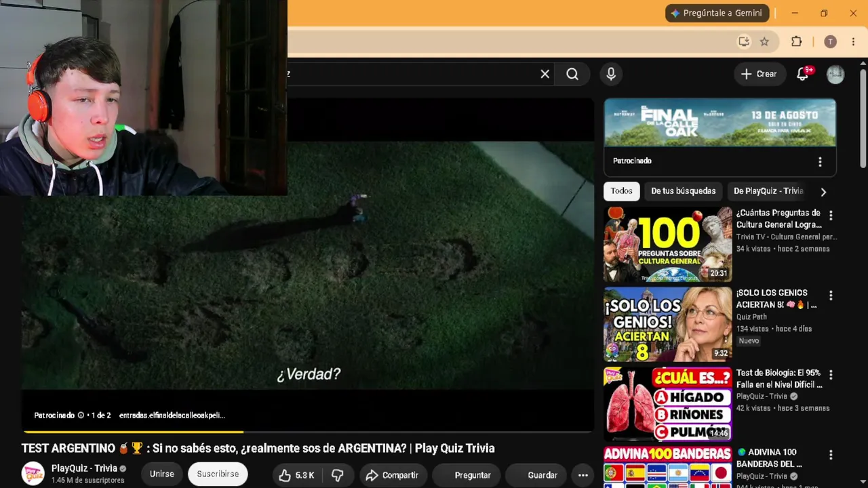Open the YouTube notifications bell
Image resolution: width=868 pixels, height=488 pixels.
tap(803, 74)
